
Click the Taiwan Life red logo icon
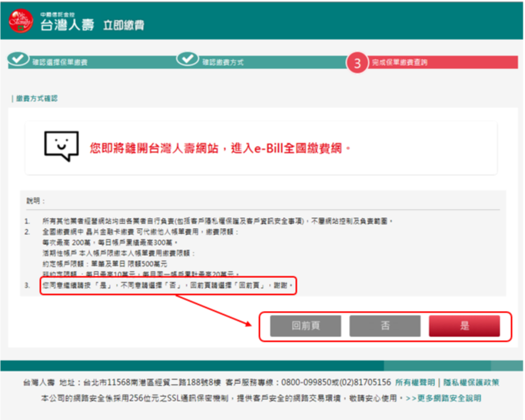(21, 21)
